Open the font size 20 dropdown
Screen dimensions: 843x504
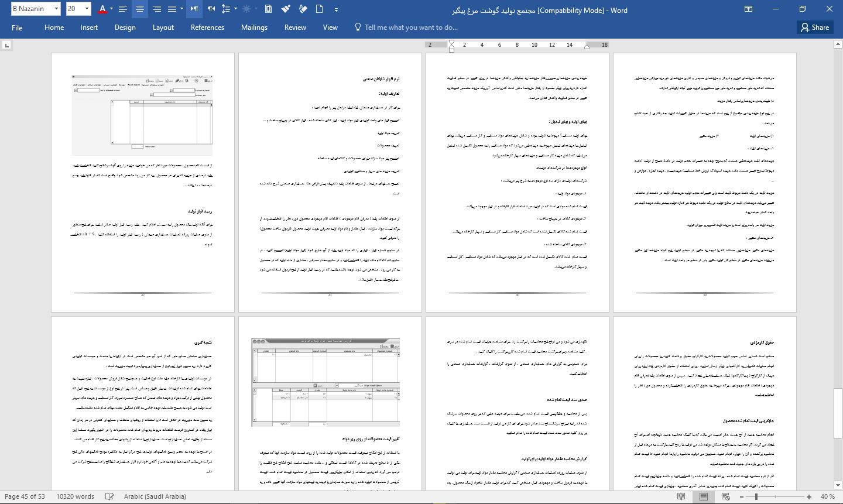pyautogui.click(x=87, y=9)
